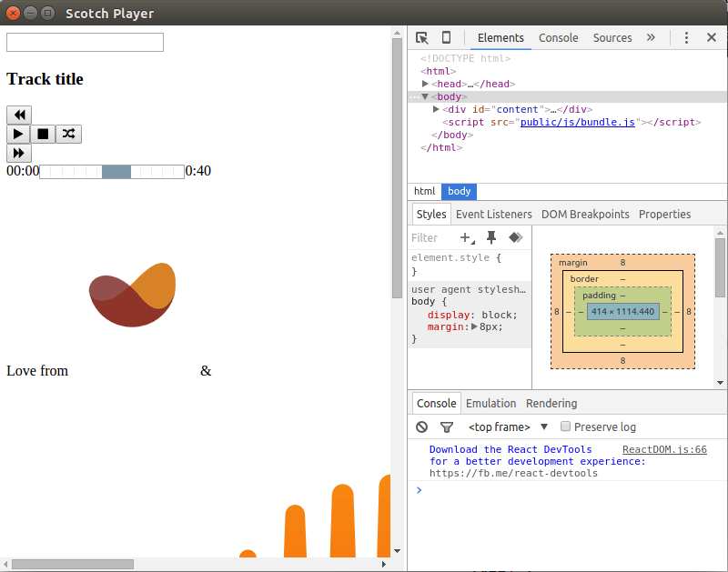
Task: Open the Styles pane tab
Action: 430,214
